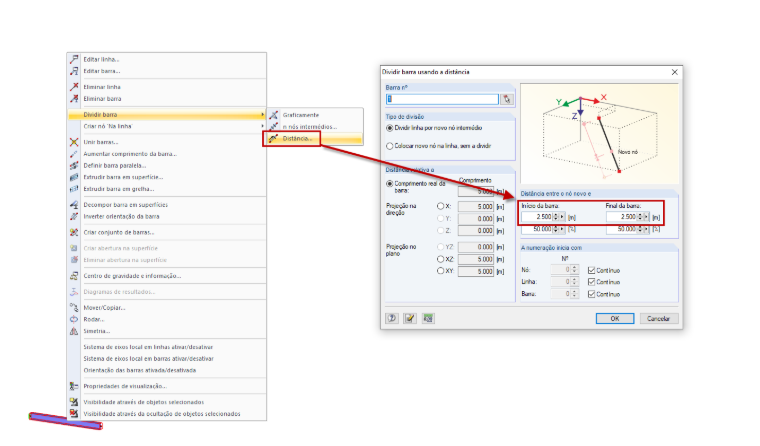This screenshot has width=760, height=446.
Task: Select projection on XZ plane radio
Action: point(440,259)
